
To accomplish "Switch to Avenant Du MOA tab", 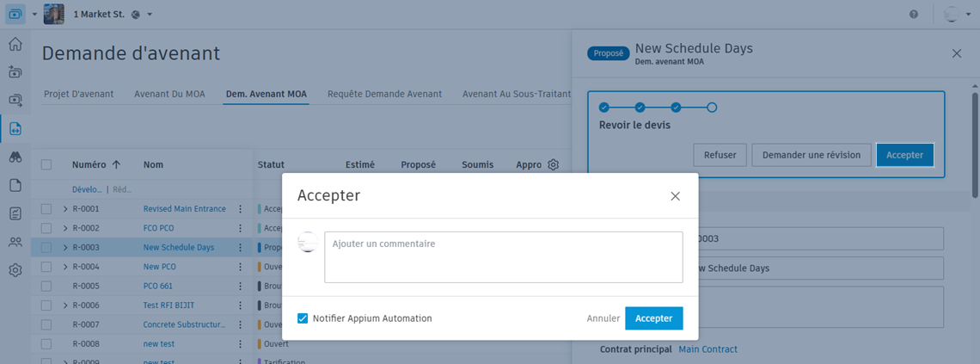I will (169, 94).
